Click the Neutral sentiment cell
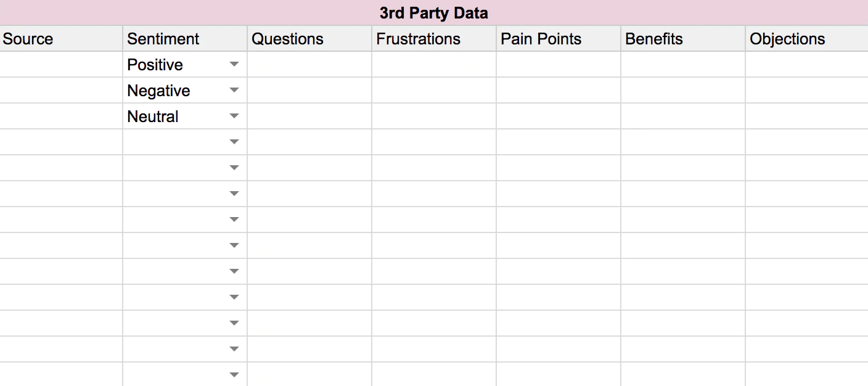The height and width of the screenshot is (386, 868). (x=173, y=117)
